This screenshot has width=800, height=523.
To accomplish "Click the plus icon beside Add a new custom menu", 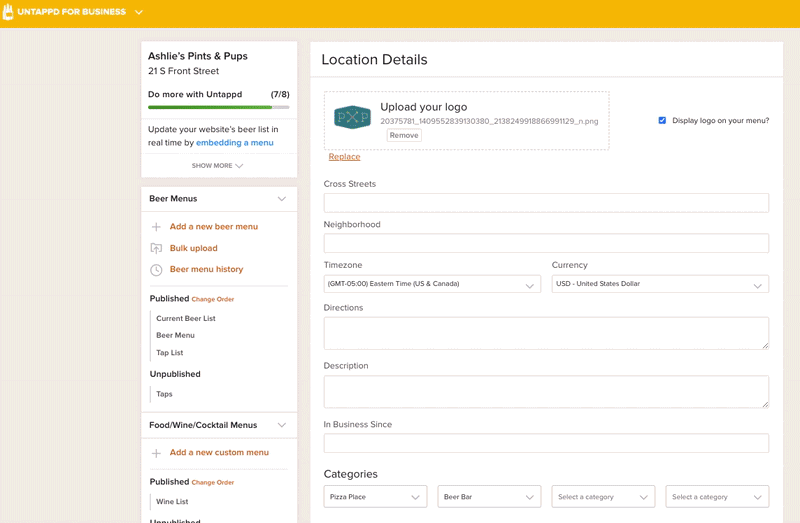I will tap(156, 453).
